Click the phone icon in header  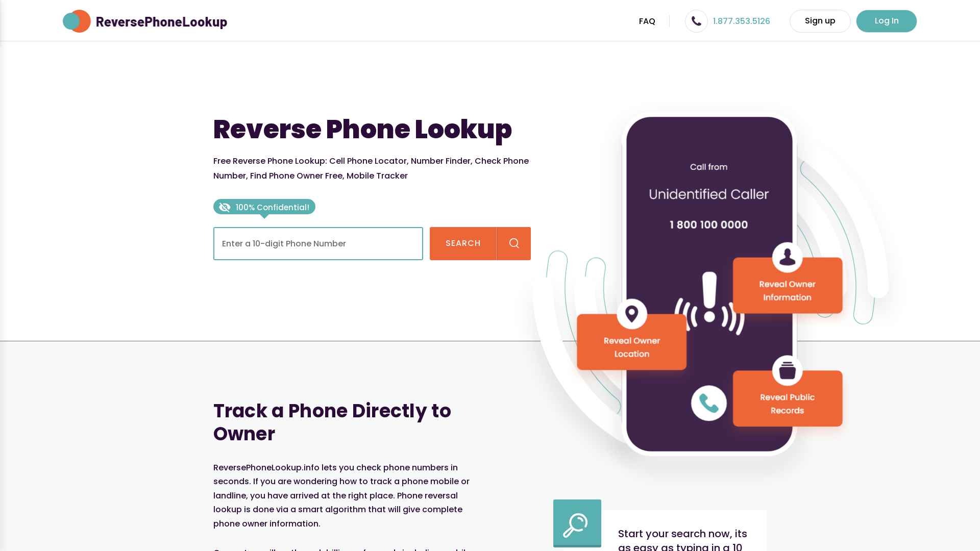click(696, 21)
